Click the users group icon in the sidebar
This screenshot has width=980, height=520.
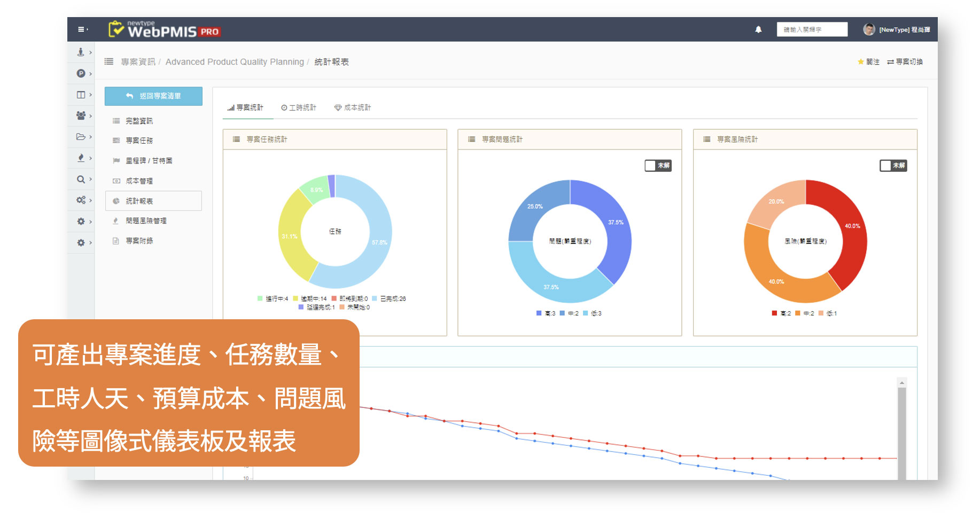click(x=81, y=115)
